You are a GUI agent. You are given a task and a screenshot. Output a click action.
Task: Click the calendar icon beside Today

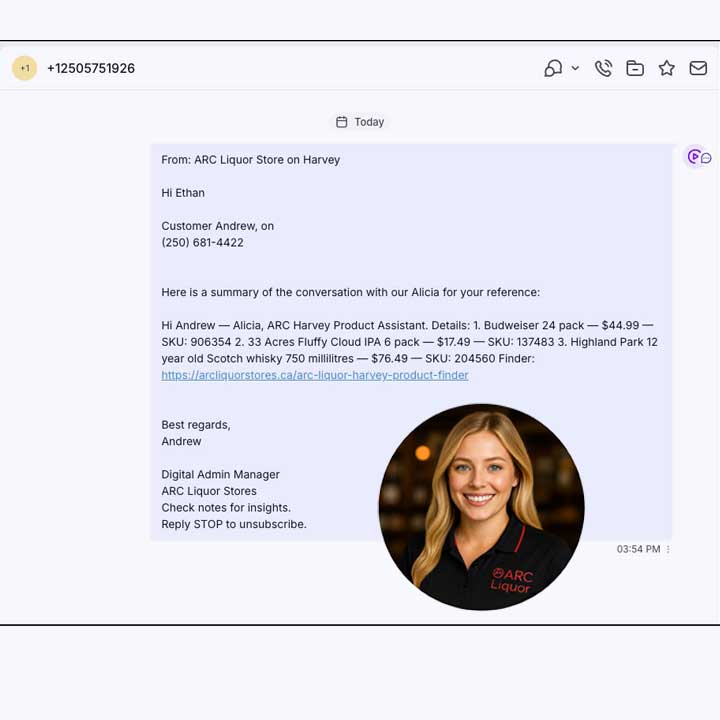(342, 122)
